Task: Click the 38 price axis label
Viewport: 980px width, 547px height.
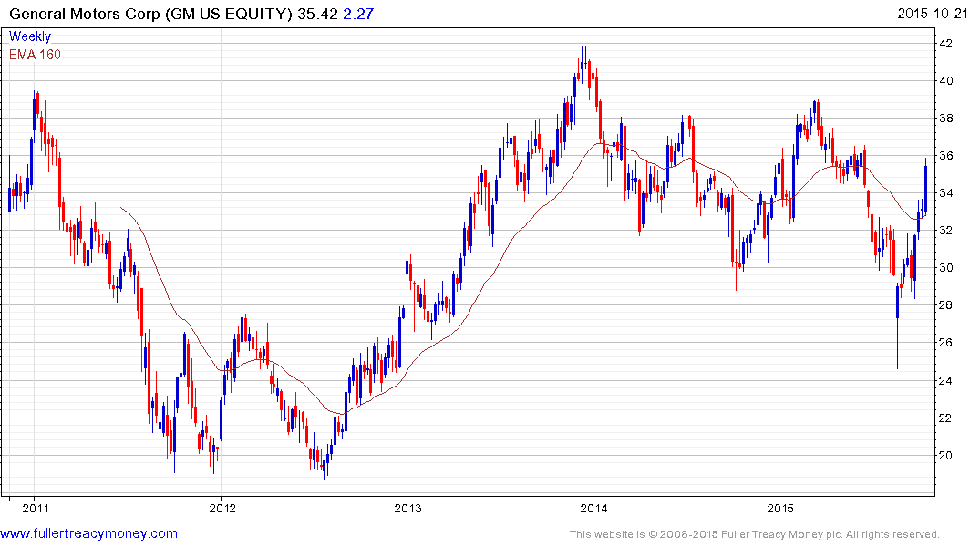Action: pos(946,119)
